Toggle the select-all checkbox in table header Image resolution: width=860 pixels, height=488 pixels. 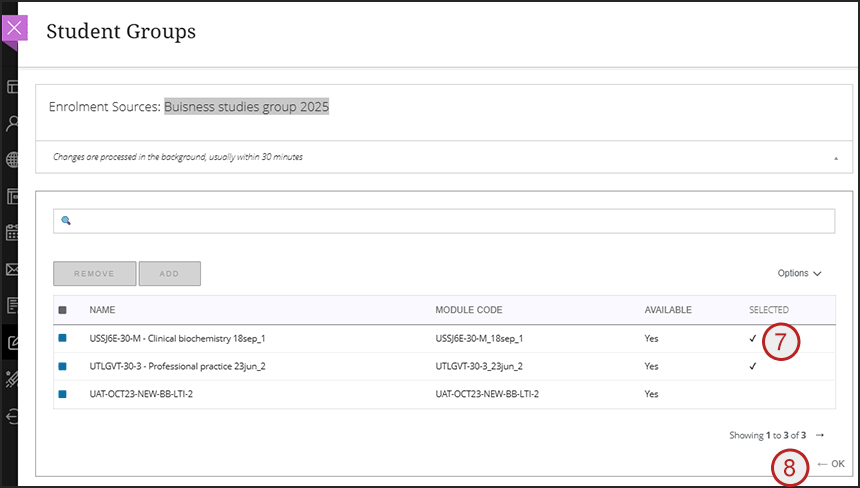click(x=63, y=310)
